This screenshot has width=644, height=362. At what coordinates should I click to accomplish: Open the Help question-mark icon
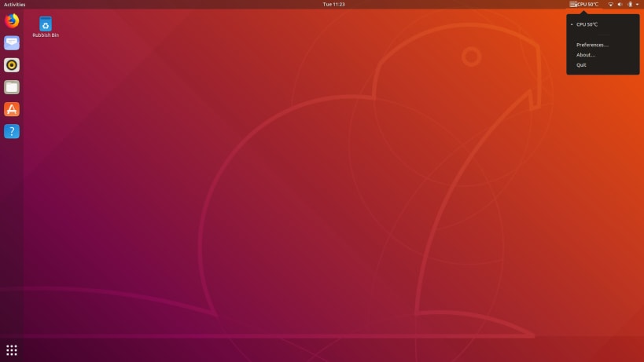[x=12, y=131]
